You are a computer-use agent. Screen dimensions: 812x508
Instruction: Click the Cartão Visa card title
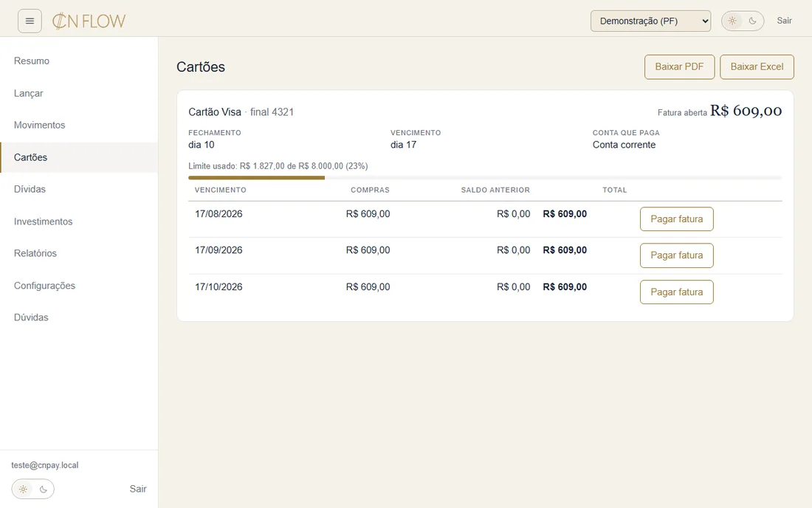pyautogui.click(x=215, y=111)
